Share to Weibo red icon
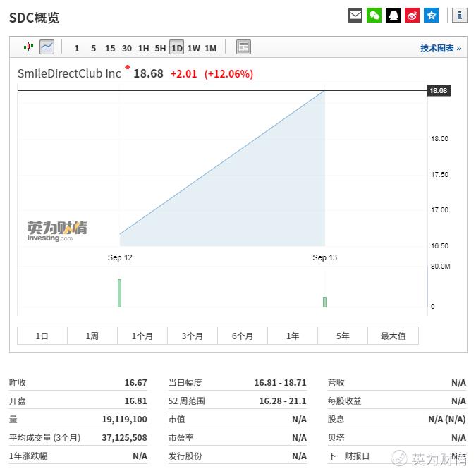 point(412,16)
